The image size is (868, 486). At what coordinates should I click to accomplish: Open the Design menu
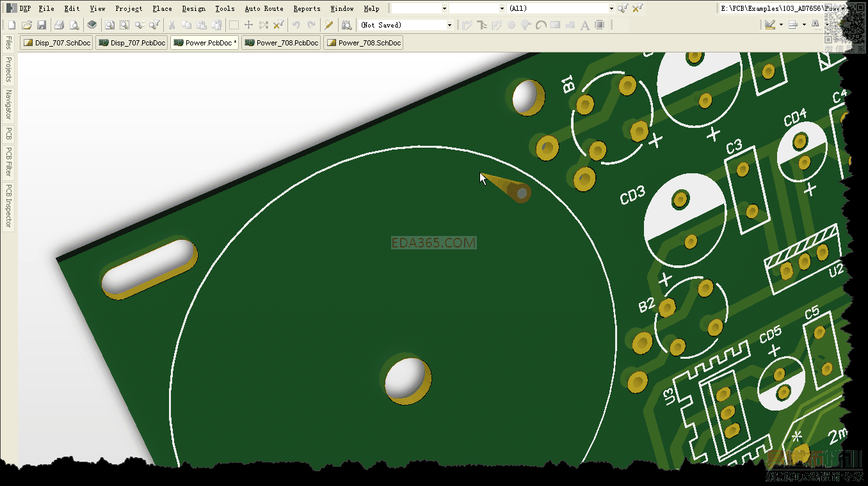tap(193, 8)
